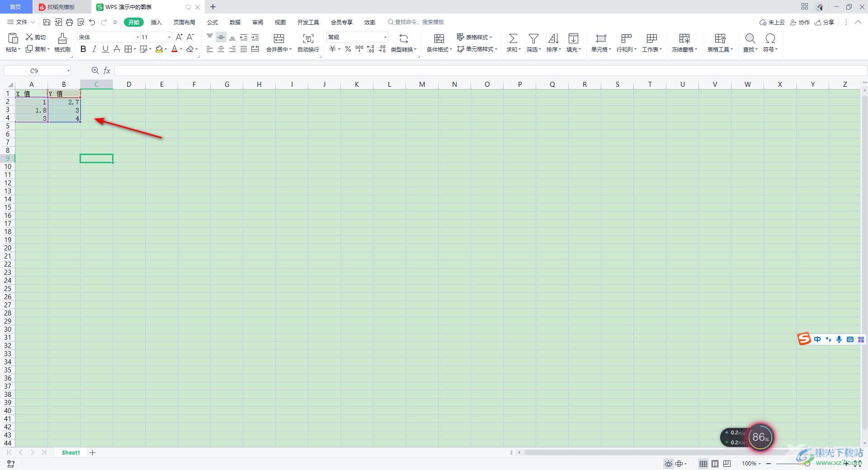Expand the fill color dropdown arrow
Viewport: 868px width, 470px height.
[x=166, y=49]
